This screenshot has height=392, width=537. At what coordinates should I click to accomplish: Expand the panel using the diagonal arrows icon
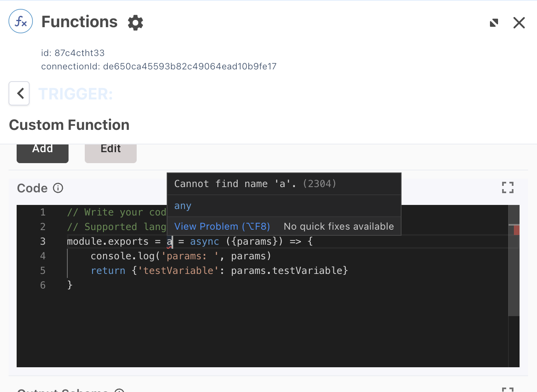(494, 23)
